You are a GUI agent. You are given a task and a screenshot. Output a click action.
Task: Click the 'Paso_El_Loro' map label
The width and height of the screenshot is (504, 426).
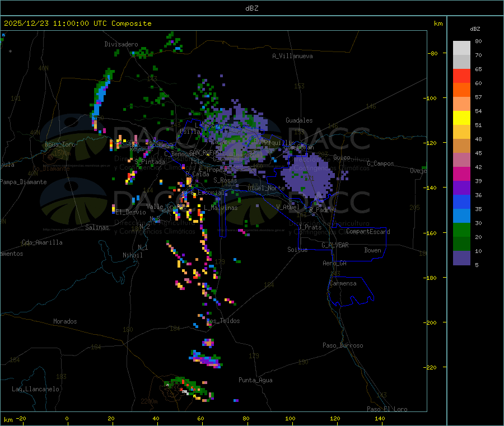coord(387,409)
